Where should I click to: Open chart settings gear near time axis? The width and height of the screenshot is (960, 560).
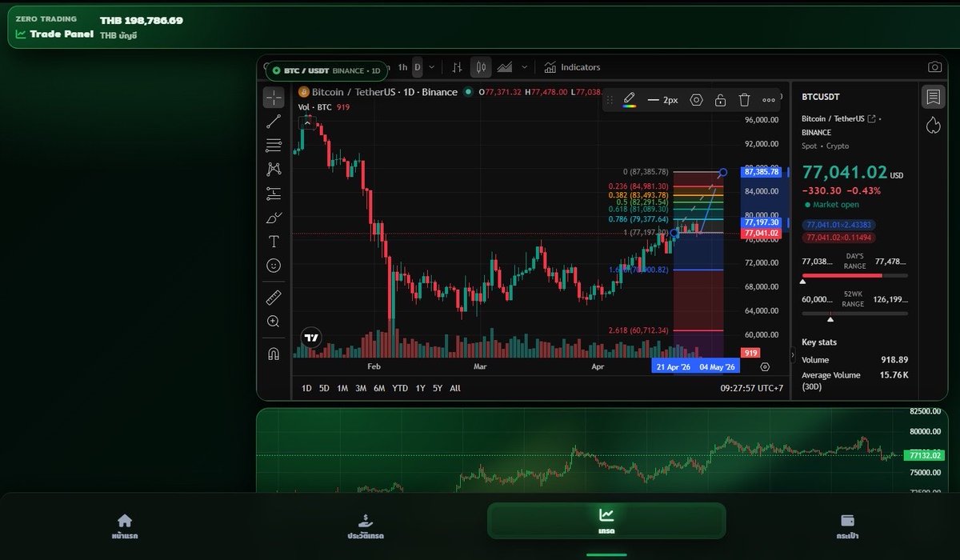[765, 366]
